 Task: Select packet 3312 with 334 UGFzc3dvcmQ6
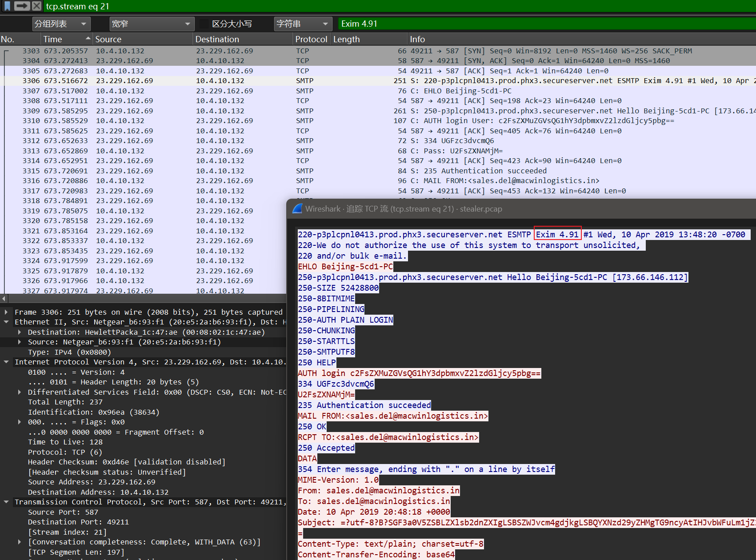tap(378, 140)
